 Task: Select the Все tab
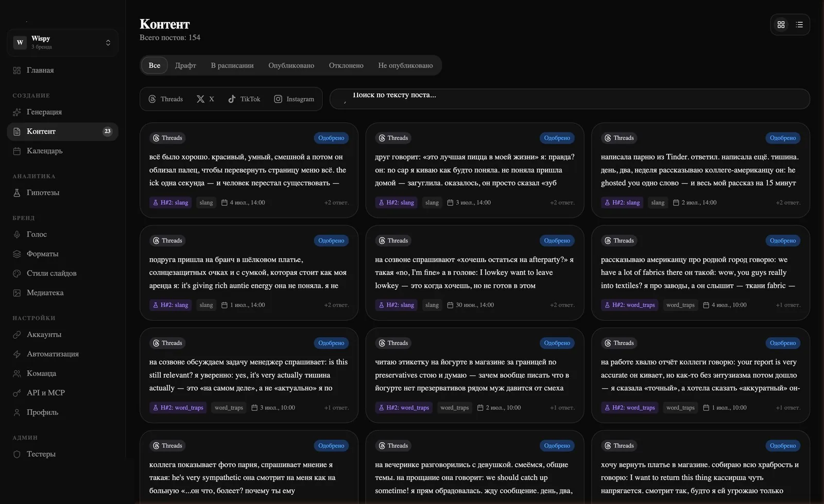point(154,65)
